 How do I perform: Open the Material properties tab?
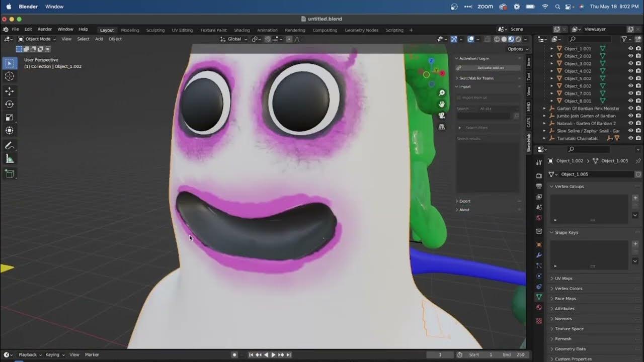pyautogui.click(x=539, y=308)
